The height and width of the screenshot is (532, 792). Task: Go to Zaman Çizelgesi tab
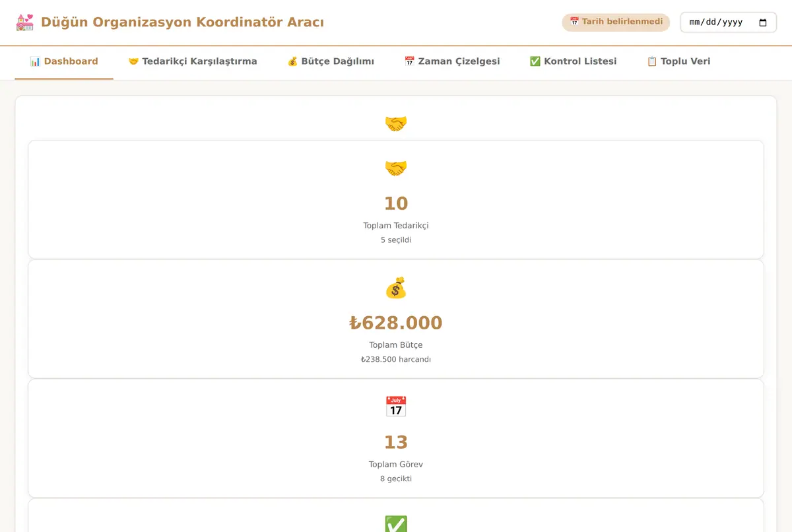click(x=452, y=61)
